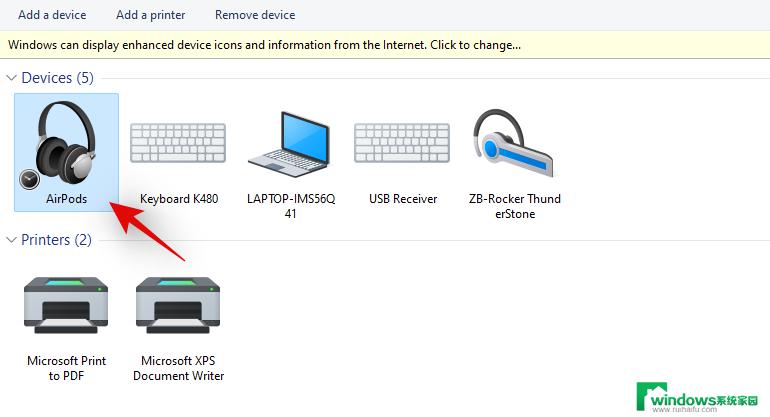Click the LAPTOP-IMS56Q41 label text
Viewport: 770px width, 417px height.
pyautogui.click(x=291, y=206)
